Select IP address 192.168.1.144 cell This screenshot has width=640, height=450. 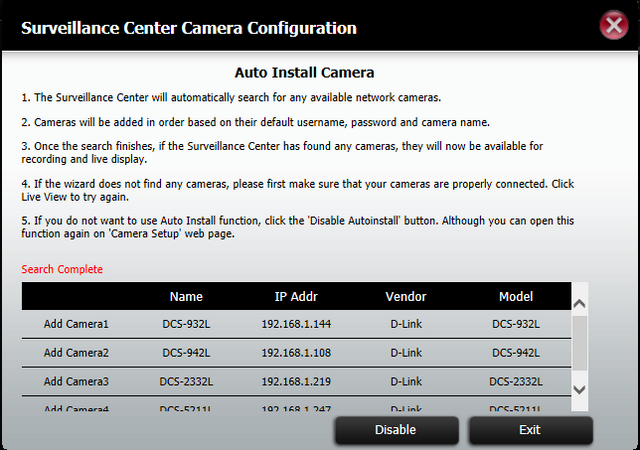point(296,324)
